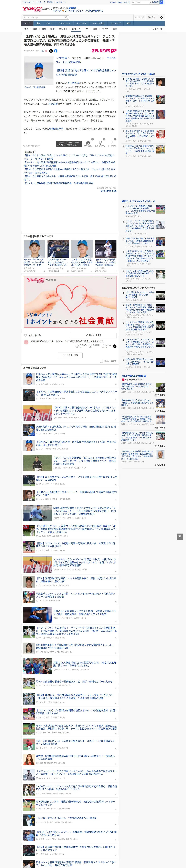Play the video lasting 1:05
The image size is (186, 868).
click(x=160, y=296)
